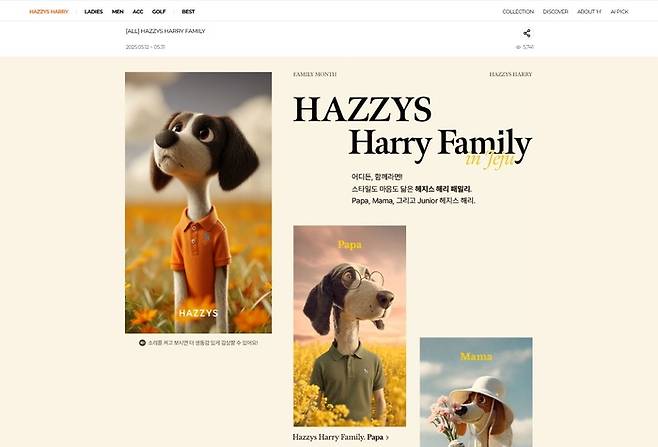Screen dimensions: 658x447
Task: Open the DISCOVER page
Action: point(555,12)
